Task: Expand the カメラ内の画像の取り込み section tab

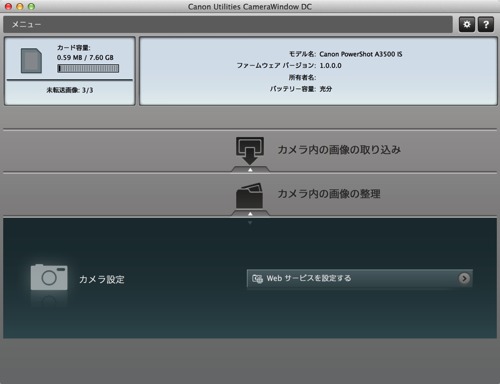Action: 250,169
